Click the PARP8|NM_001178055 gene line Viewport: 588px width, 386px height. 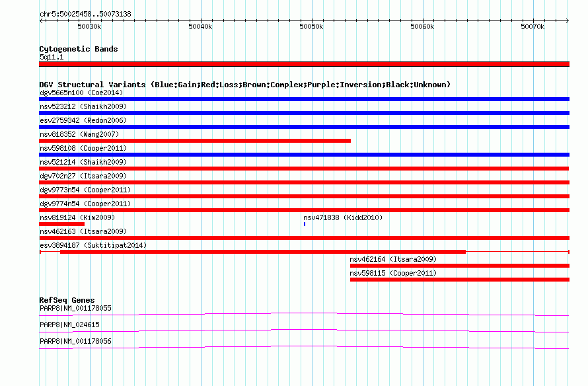304,314
